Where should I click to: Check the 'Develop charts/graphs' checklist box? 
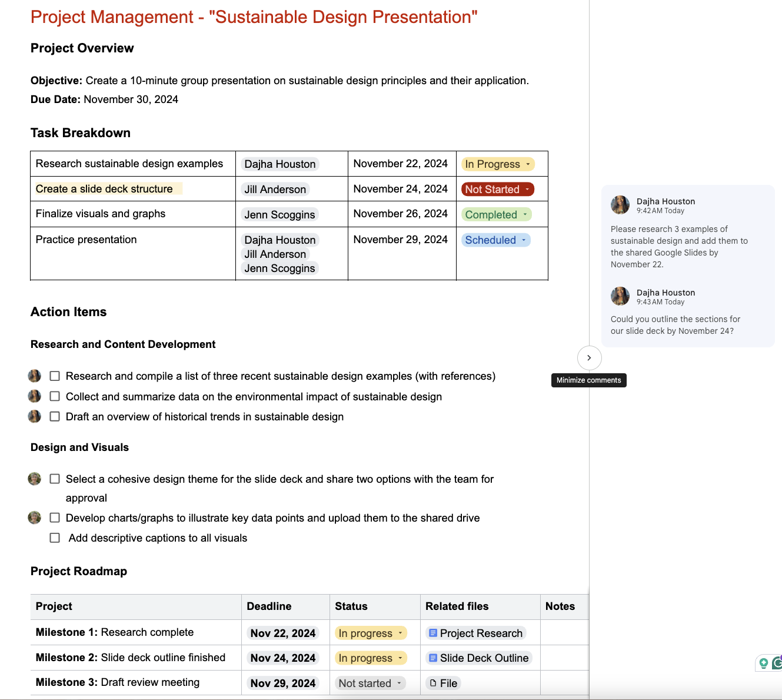[54, 517]
